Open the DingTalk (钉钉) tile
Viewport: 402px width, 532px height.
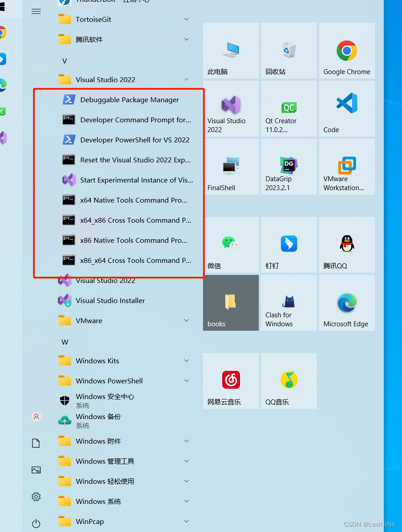click(x=289, y=245)
